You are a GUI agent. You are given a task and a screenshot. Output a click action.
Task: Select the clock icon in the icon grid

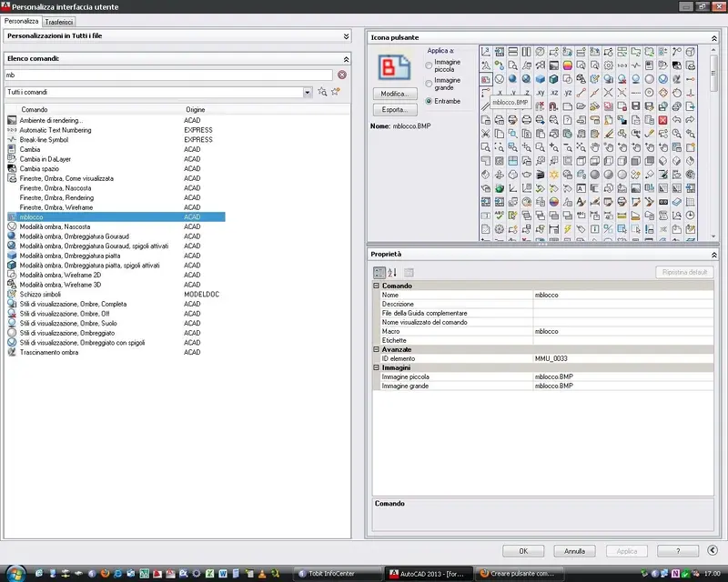[691, 216]
